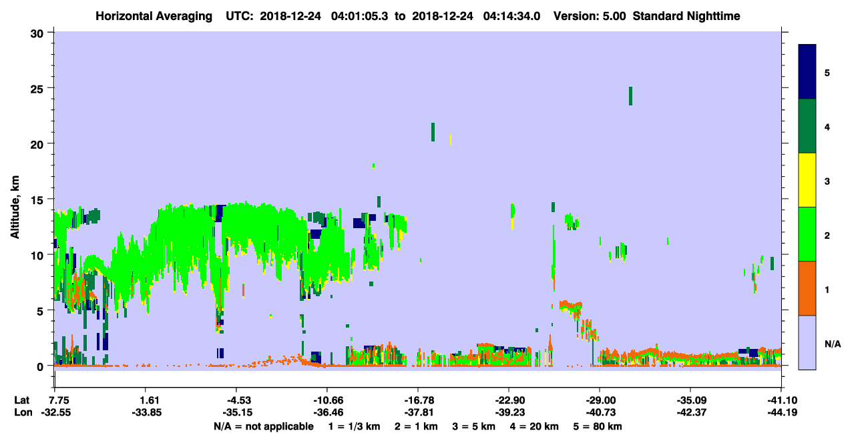Click the y-axis tick label 20
The width and height of the screenshot is (868, 445).
coord(39,143)
